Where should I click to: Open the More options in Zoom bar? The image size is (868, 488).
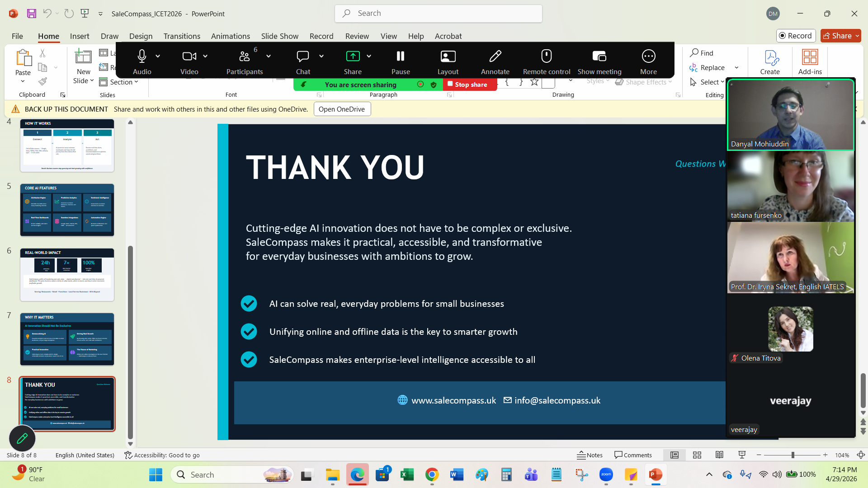pos(648,61)
